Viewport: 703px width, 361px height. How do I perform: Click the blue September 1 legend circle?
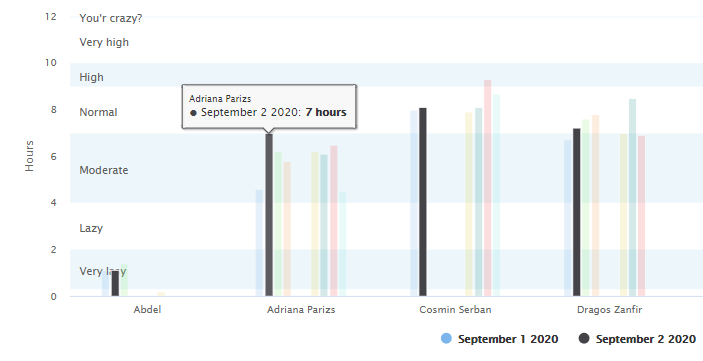(446, 339)
